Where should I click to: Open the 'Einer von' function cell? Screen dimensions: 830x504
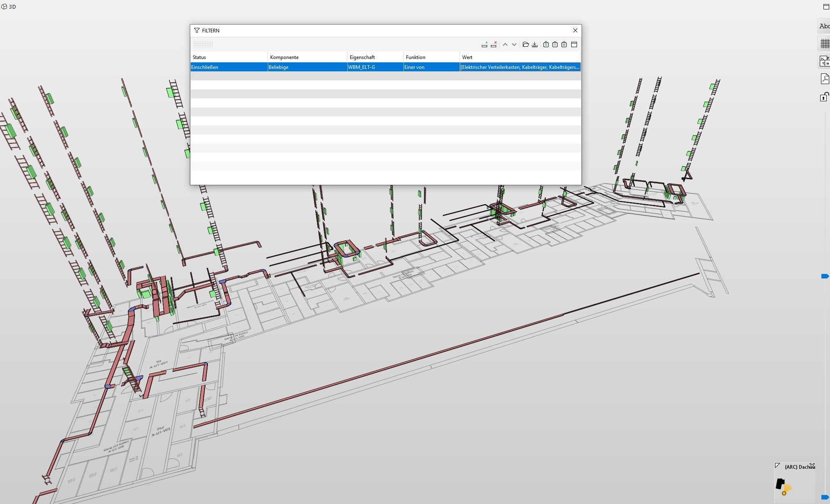(x=431, y=67)
